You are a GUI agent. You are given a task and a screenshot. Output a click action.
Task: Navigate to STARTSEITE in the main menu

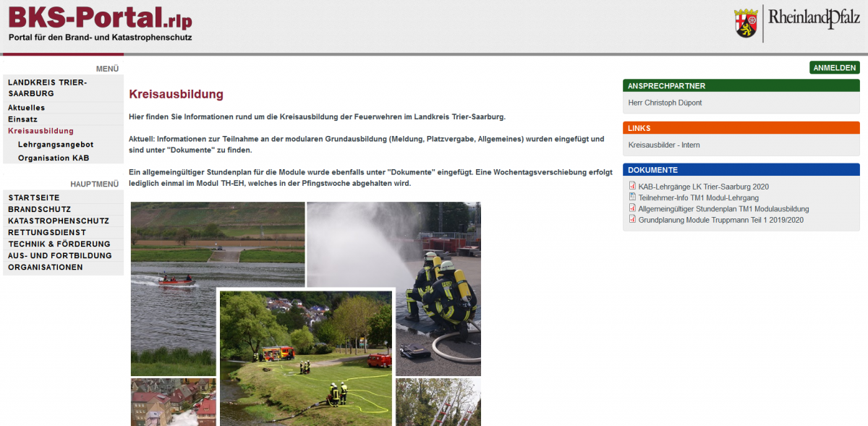click(34, 197)
